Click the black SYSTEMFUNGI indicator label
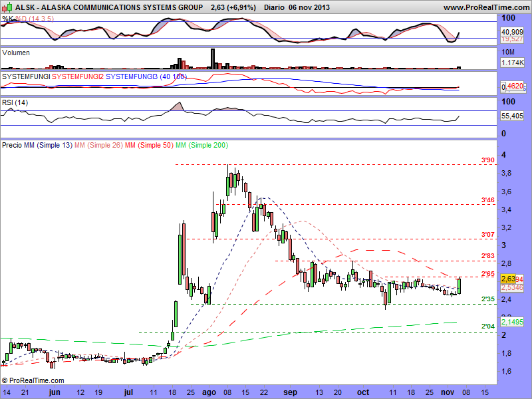Screen dimensions: 532x399 [x=26, y=76]
